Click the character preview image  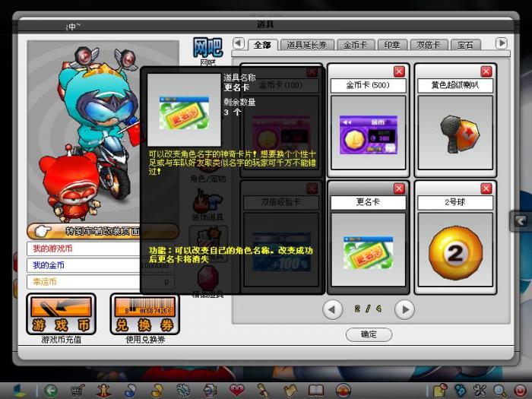[x=103, y=131]
